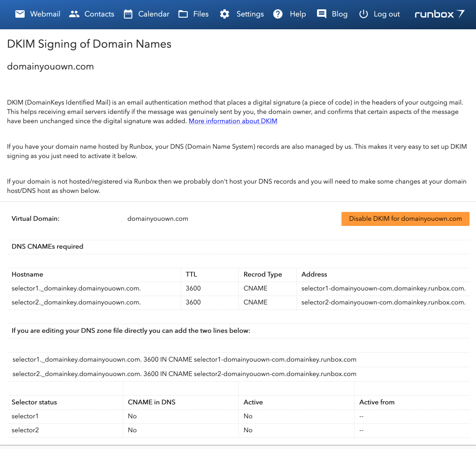
Task: Click the first zone file line for selector1
Action: click(185, 359)
